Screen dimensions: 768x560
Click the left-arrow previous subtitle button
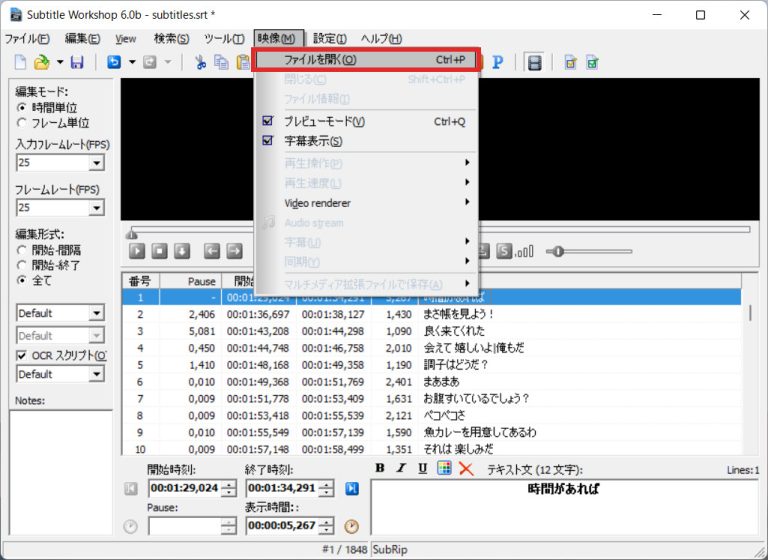pyautogui.click(x=212, y=251)
